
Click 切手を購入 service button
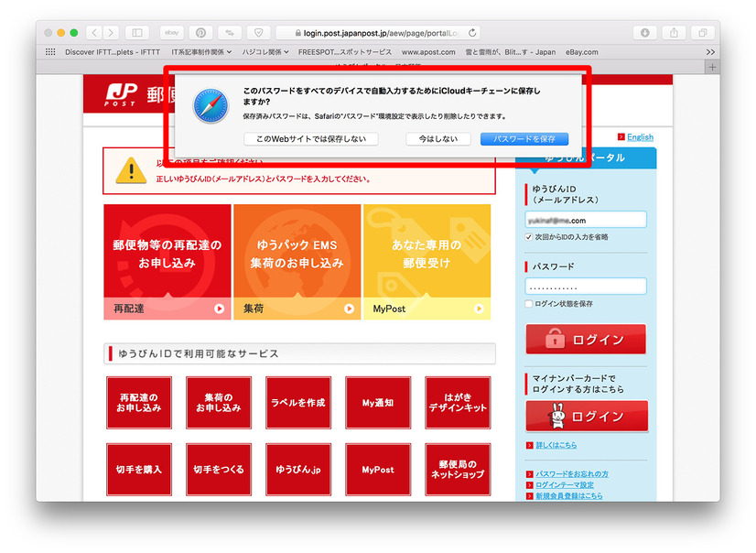pos(139,469)
